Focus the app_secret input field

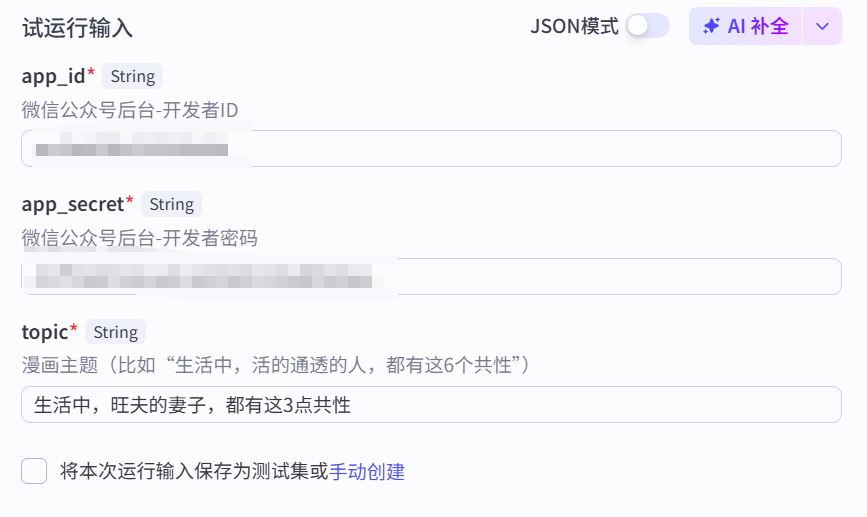pos(431,276)
